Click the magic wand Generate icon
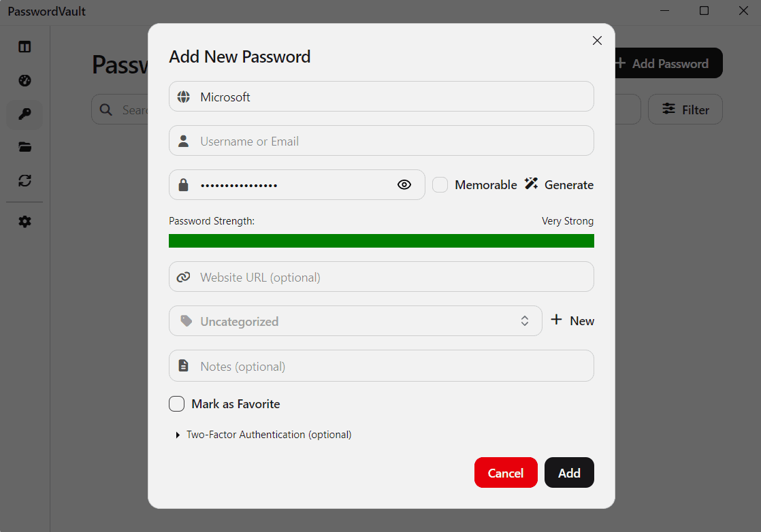 (x=531, y=183)
